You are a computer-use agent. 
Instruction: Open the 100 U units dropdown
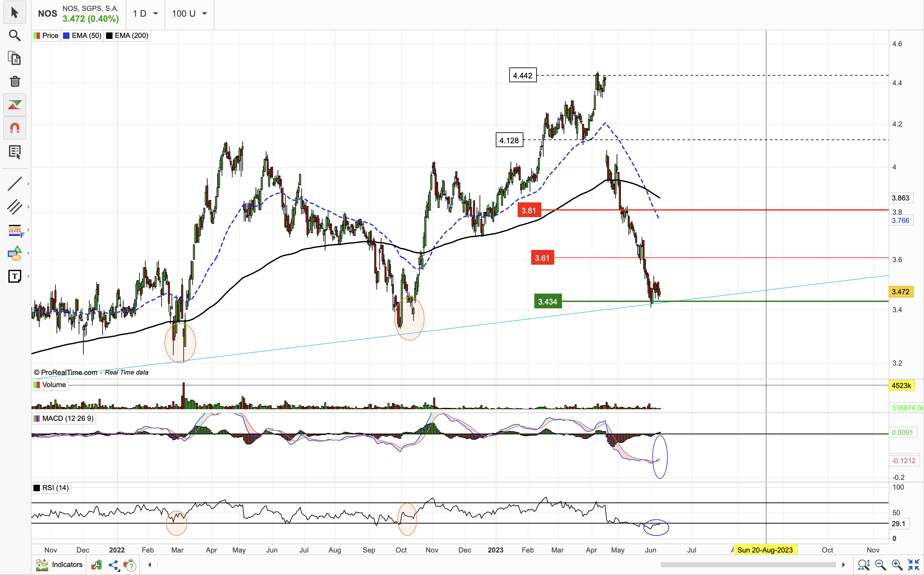(x=189, y=14)
